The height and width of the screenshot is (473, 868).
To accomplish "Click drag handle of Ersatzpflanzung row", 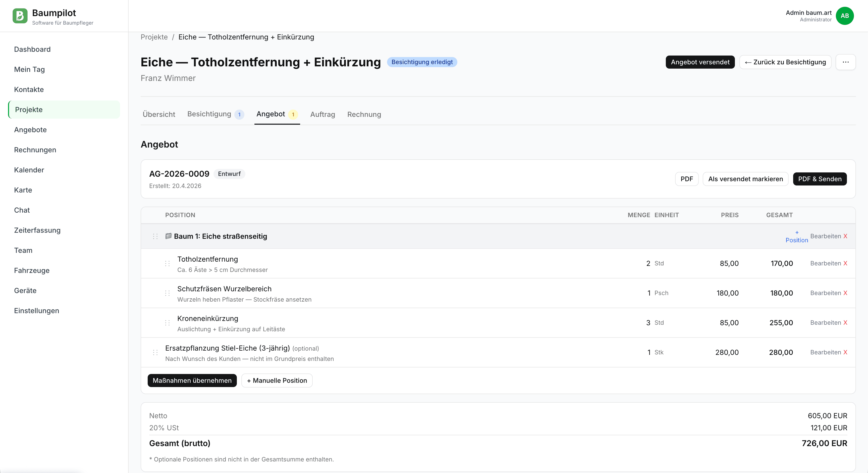I will click(155, 352).
